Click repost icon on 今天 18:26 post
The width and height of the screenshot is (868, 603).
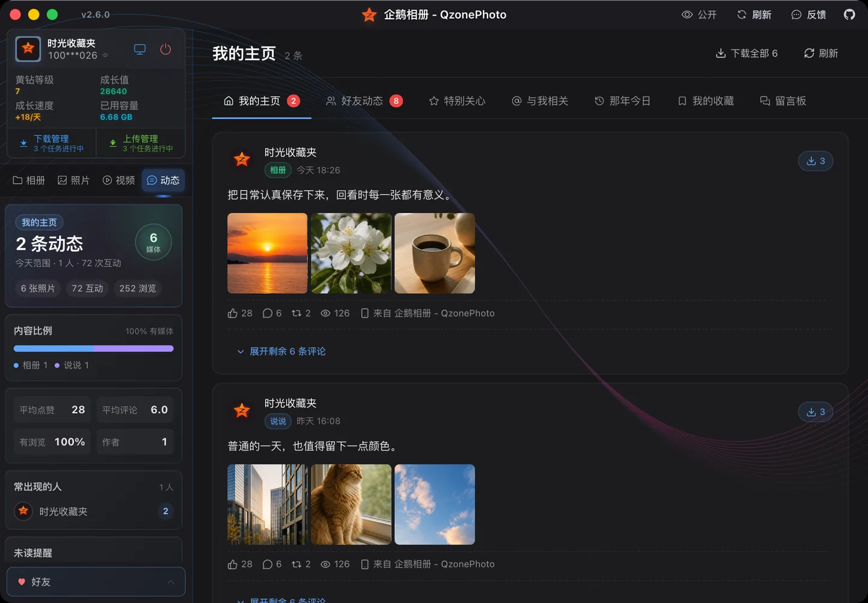click(297, 313)
